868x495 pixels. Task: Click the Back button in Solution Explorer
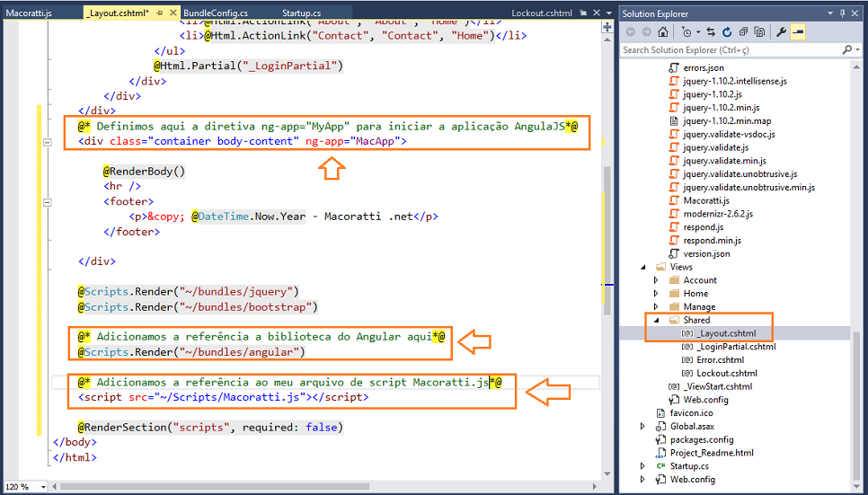(630, 32)
